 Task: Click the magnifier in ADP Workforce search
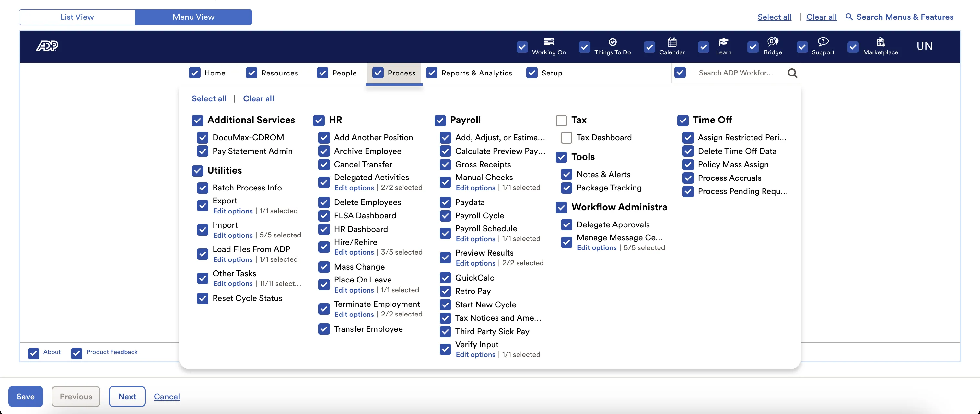pos(792,73)
